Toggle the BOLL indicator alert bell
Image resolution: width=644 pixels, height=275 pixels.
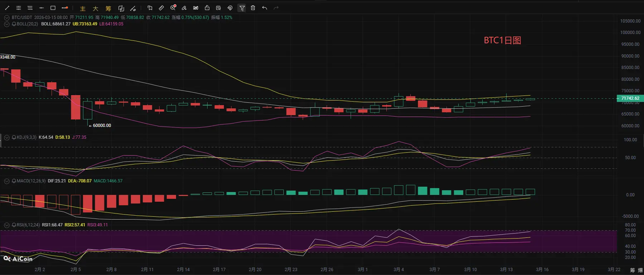coord(14,24)
